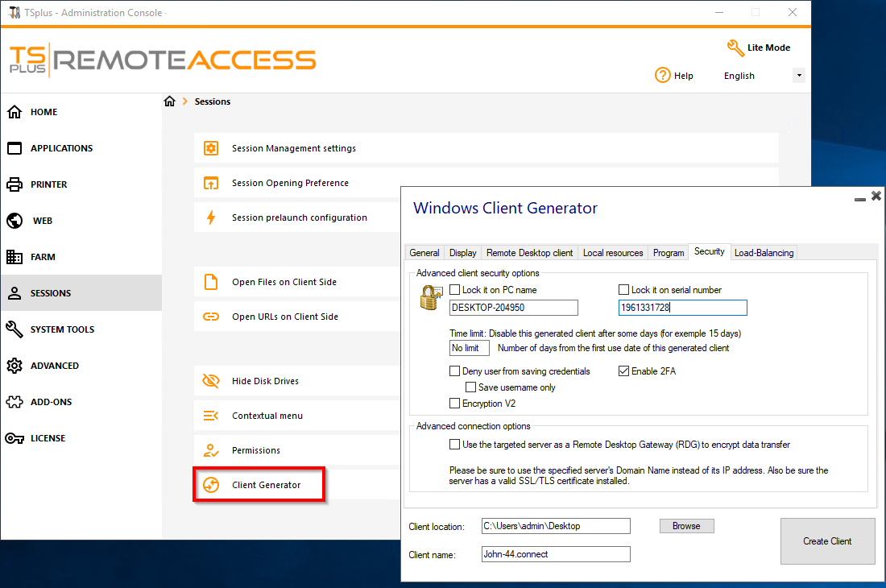Click the System Tools wrench icon
This screenshot has height=588, width=886.
[14, 329]
